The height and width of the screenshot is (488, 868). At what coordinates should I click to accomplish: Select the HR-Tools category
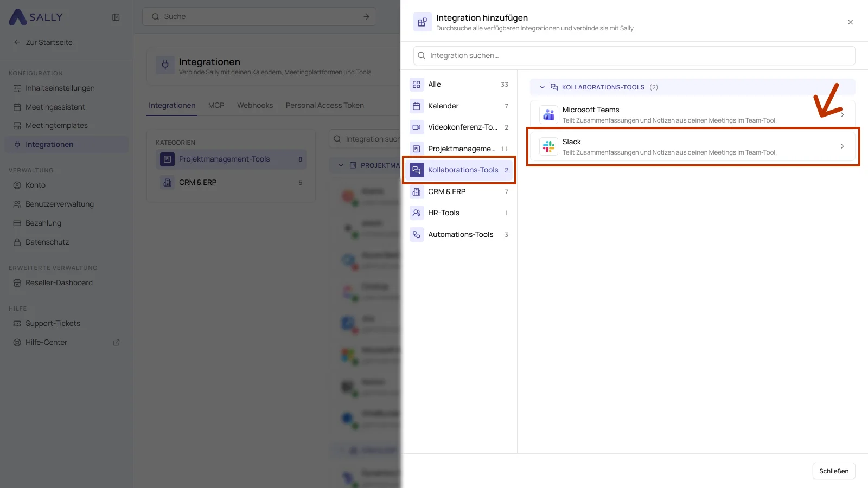point(459,213)
